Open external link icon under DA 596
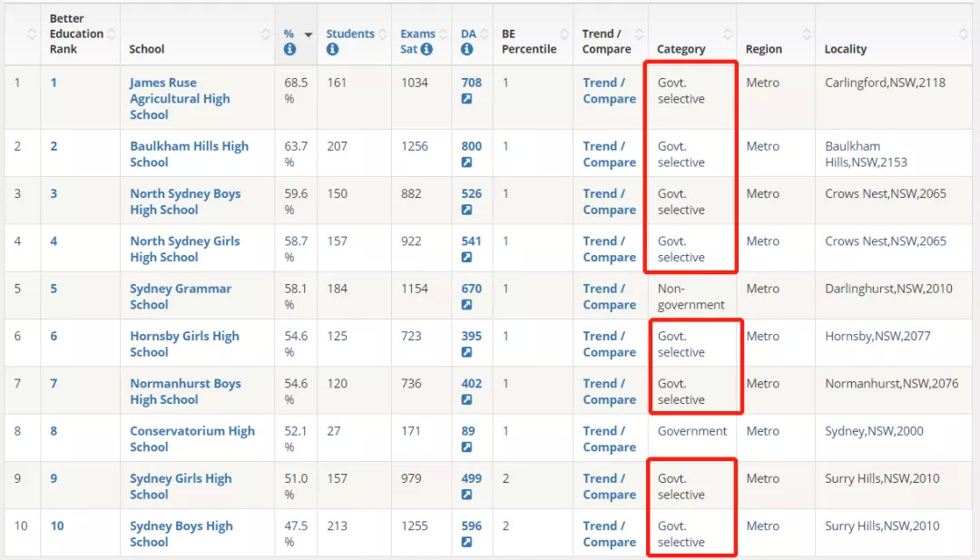This screenshot has height=560, width=980. pos(466,542)
